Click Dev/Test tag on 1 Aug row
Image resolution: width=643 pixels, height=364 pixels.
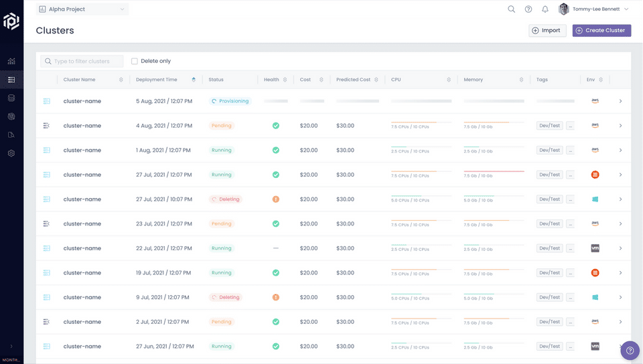[549, 151]
